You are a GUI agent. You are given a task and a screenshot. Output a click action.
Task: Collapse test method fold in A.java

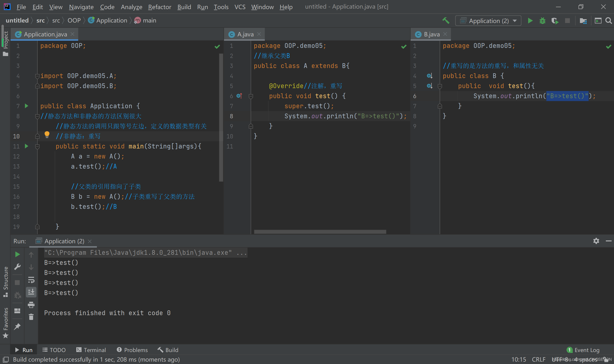pyautogui.click(x=251, y=97)
